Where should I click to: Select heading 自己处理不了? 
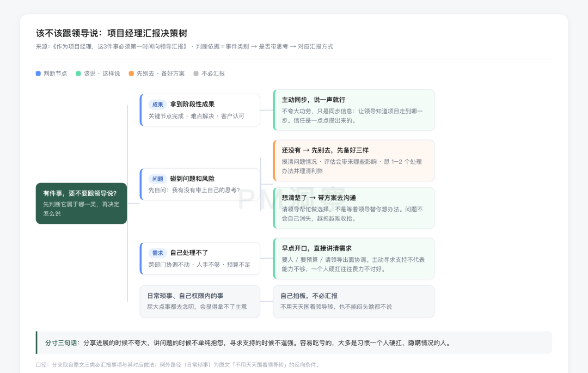pos(189,253)
